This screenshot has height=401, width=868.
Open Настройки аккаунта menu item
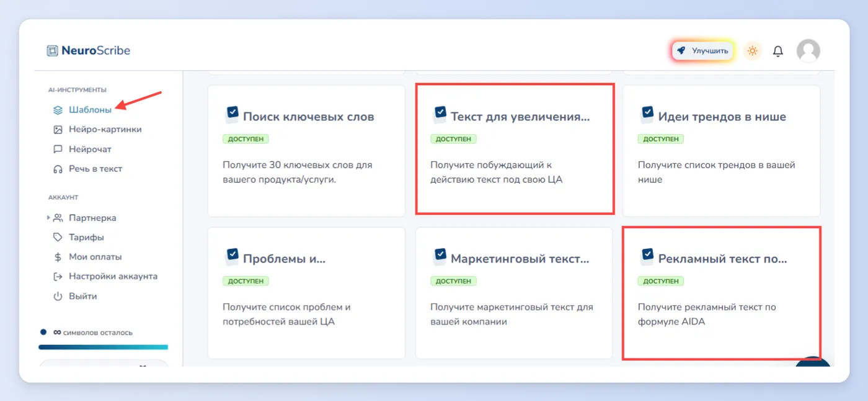113,276
